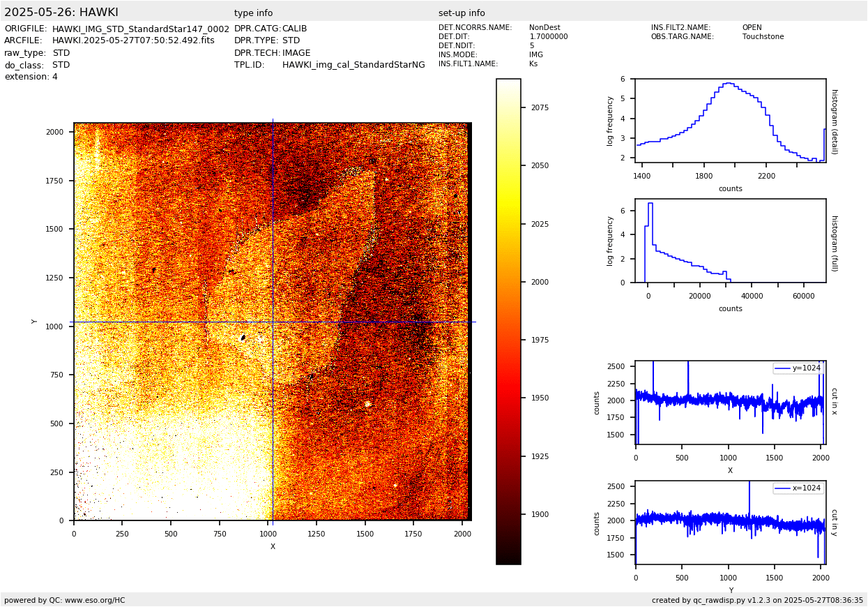Click the y=1024 legend entry

click(x=798, y=368)
